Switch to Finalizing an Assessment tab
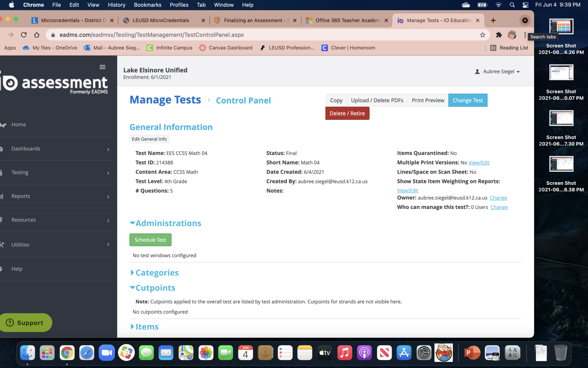Viewport: 588px width, 368px height. pos(253,20)
